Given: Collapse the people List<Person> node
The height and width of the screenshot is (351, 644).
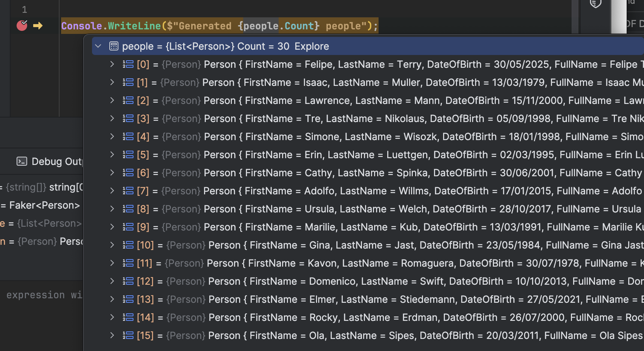Looking at the screenshot, I should [98, 46].
